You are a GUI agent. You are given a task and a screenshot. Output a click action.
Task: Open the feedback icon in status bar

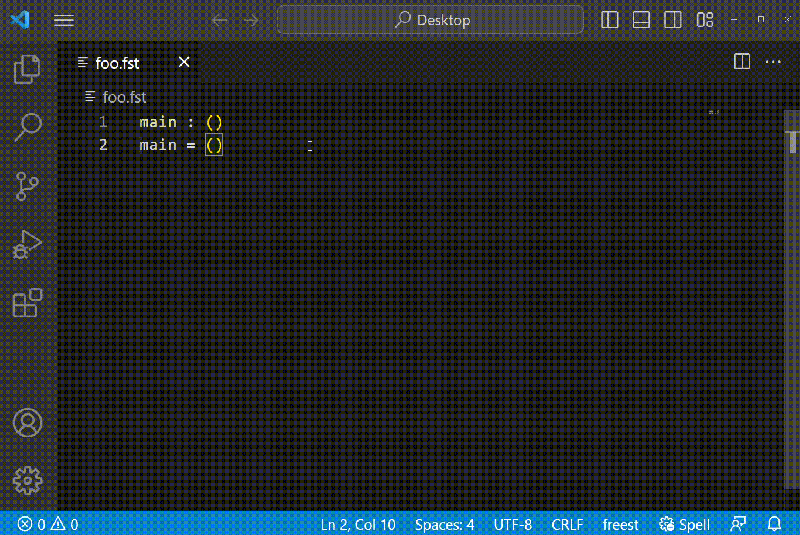(739, 524)
